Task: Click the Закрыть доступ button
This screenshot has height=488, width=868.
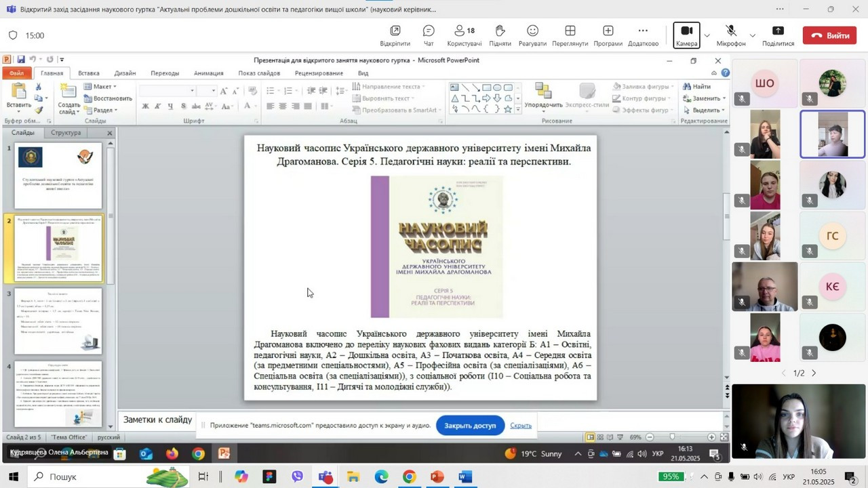Action: pyautogui.click(x=470, y=426)
